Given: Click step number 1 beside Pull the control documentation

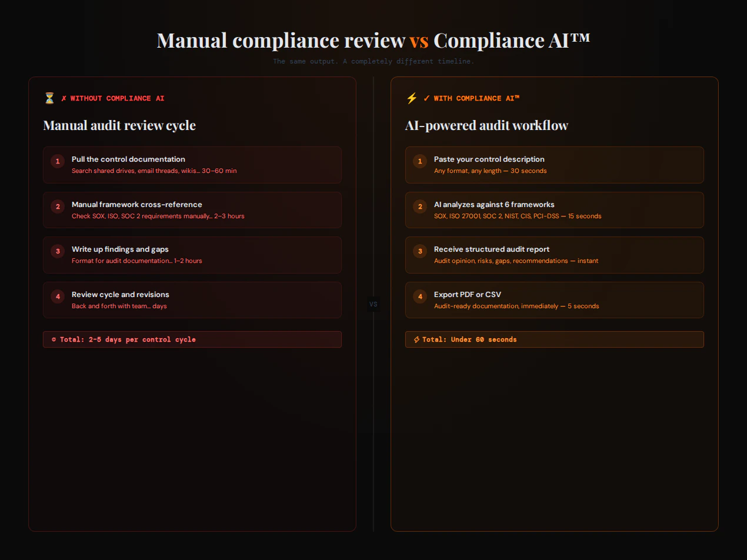Looking at the screenshot, I should pos(58,161).
